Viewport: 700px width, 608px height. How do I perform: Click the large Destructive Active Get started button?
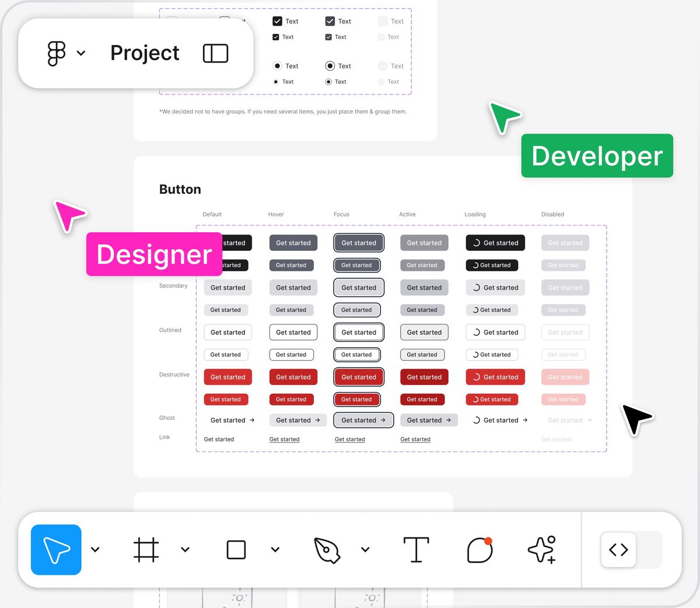point(424,377)
